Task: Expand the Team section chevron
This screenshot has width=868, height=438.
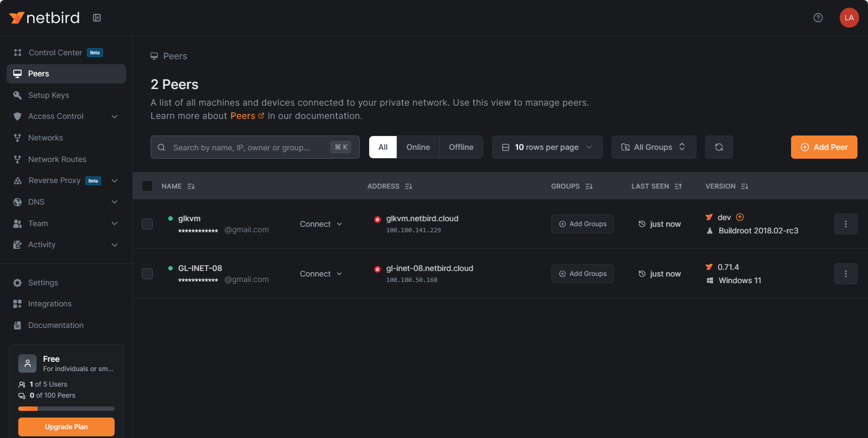Action: (115, 223)
